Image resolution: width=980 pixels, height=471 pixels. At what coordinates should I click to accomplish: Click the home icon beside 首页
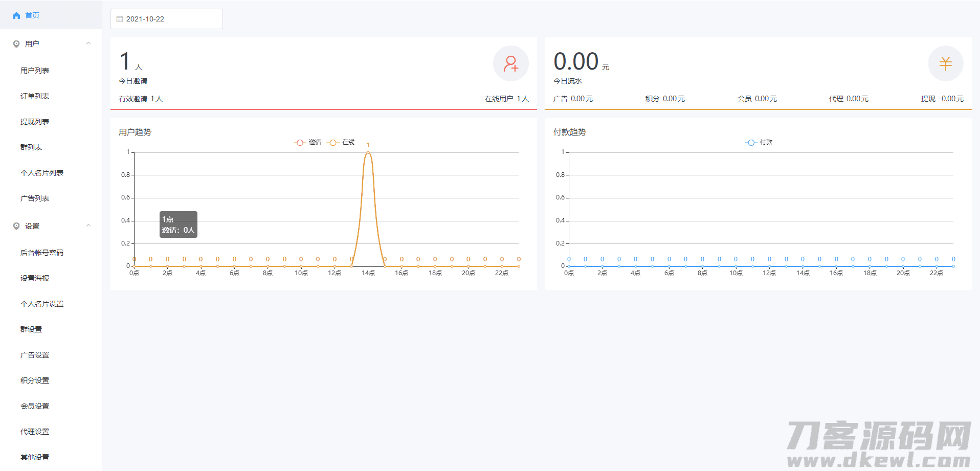tap(16, 16)
